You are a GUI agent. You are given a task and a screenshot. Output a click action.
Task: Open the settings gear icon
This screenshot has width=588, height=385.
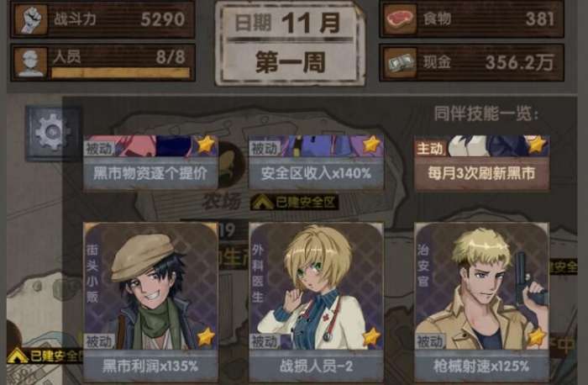pos(53,133)
